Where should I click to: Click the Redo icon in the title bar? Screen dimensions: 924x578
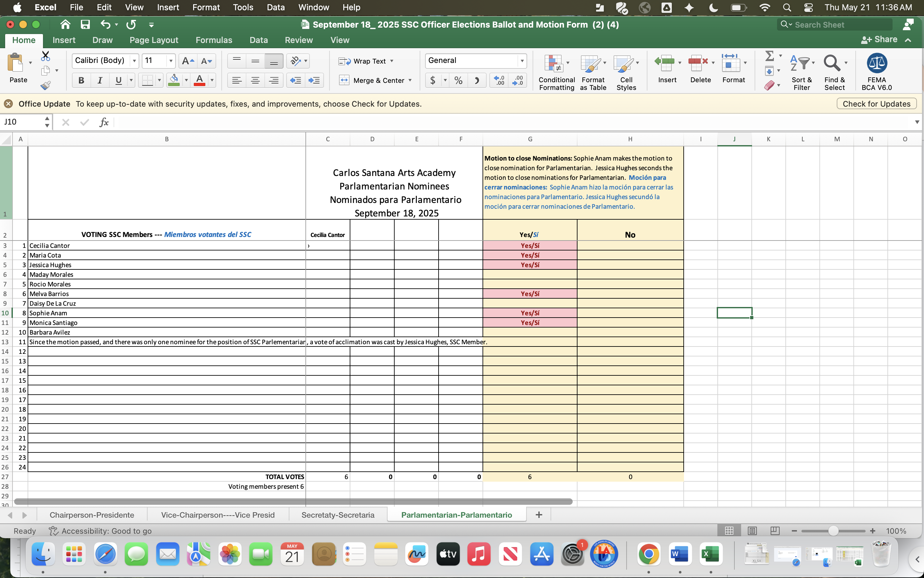131,25
